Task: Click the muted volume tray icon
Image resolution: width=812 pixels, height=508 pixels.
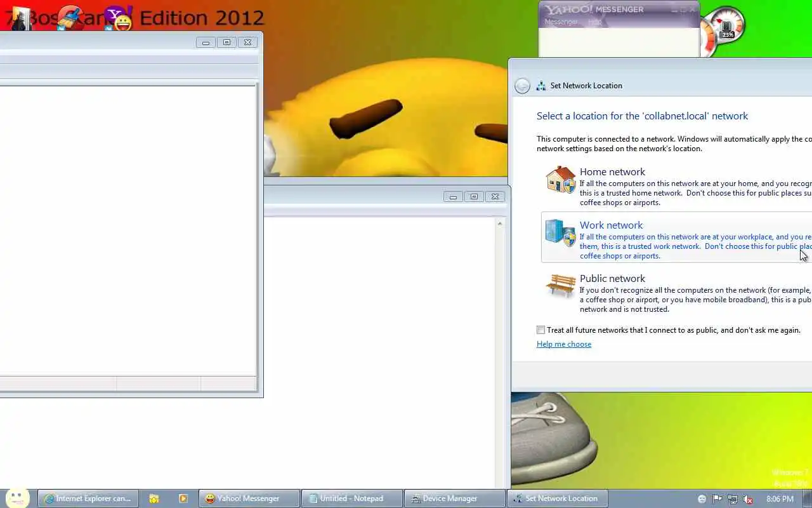Action: [748, 499]
